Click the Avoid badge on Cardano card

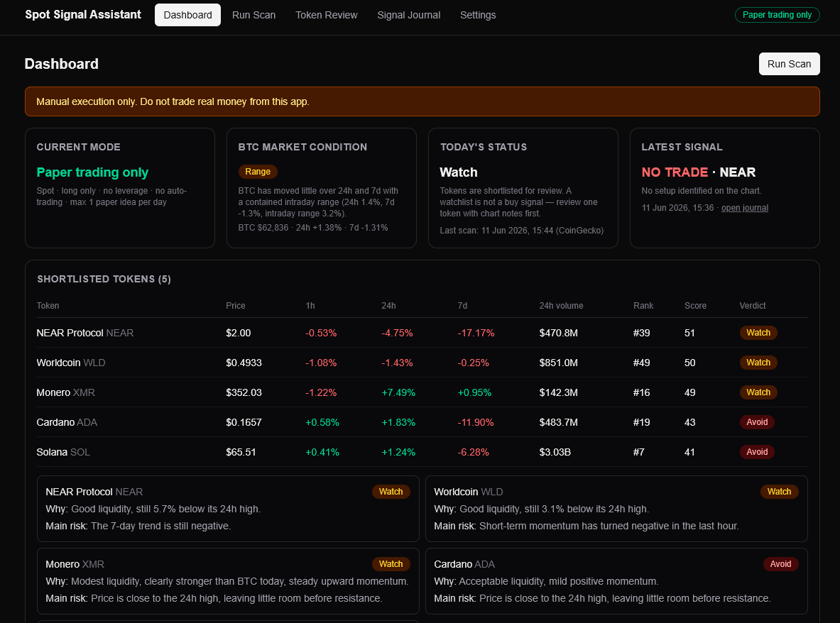pyautogui.click(x=780, y=564)
